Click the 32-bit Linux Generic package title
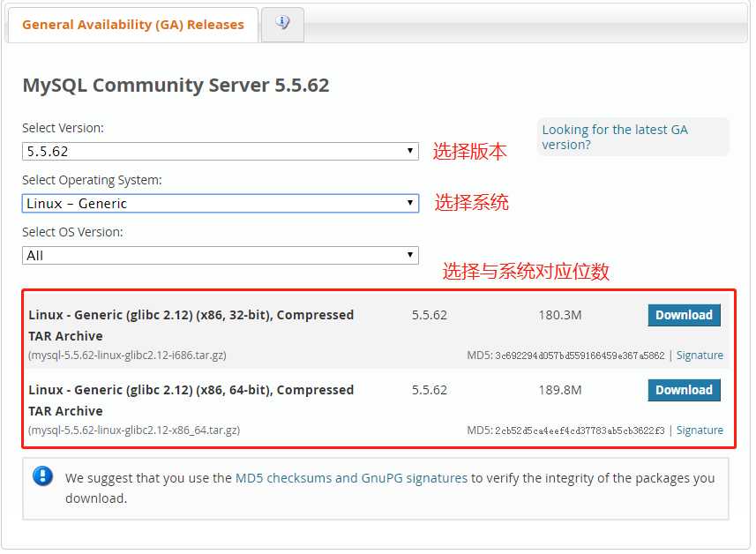The width and height of the screenshot is (756, 554). click(x=191, y=325)
